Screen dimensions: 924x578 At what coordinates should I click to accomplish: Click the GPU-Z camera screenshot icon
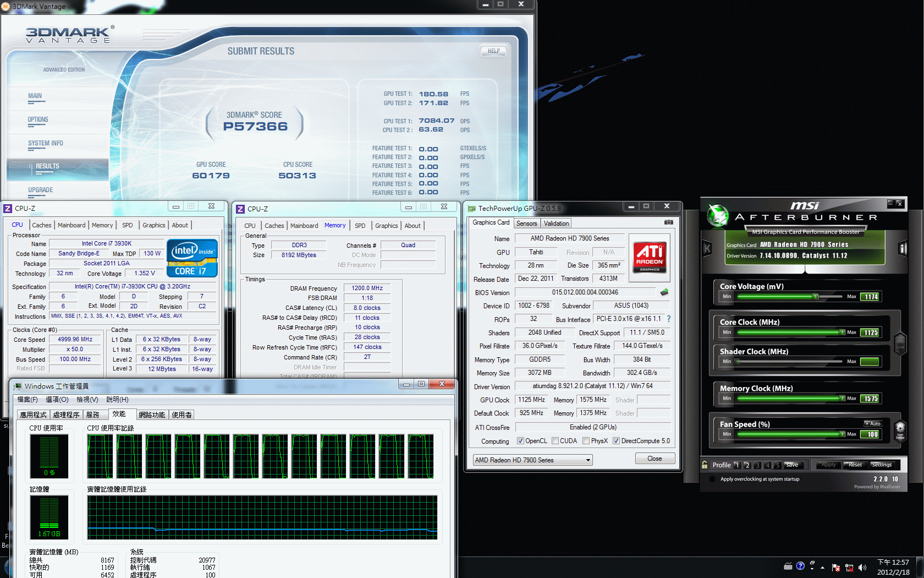[668, 222]
